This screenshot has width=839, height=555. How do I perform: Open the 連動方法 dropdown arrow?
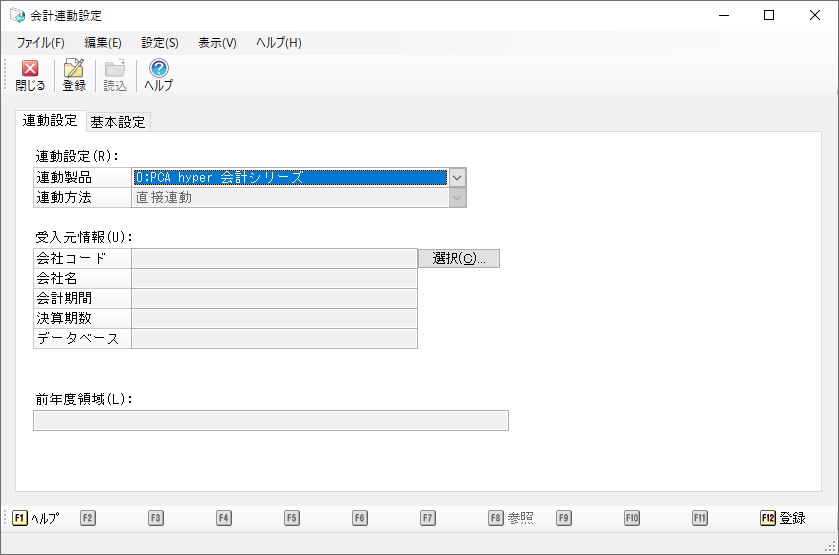457,198
